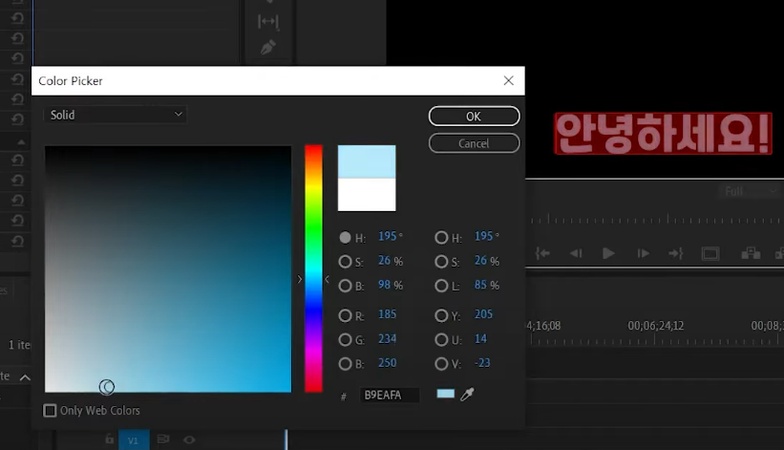
Task: Edit the HSB hue value 195
Action: click(x=388, y=236)
